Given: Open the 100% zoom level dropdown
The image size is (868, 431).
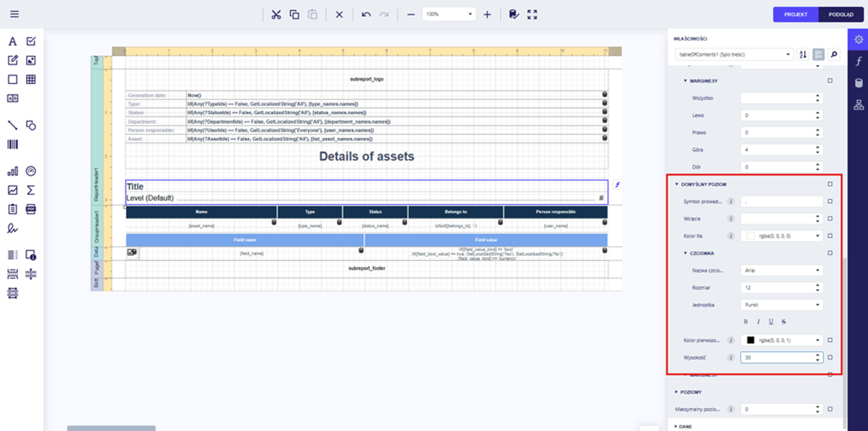Looking at the screenshot, I should [x=449, y=15].
